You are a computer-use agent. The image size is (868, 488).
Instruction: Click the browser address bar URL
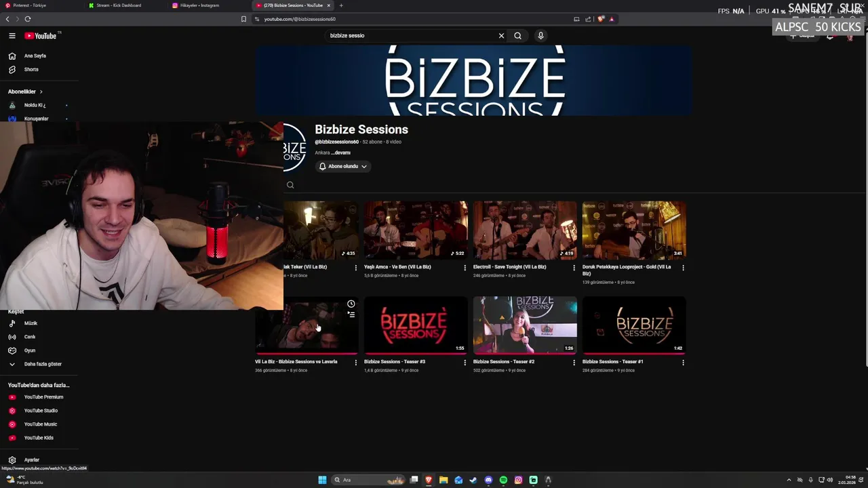pyautogui.click(x=300, y=19)
